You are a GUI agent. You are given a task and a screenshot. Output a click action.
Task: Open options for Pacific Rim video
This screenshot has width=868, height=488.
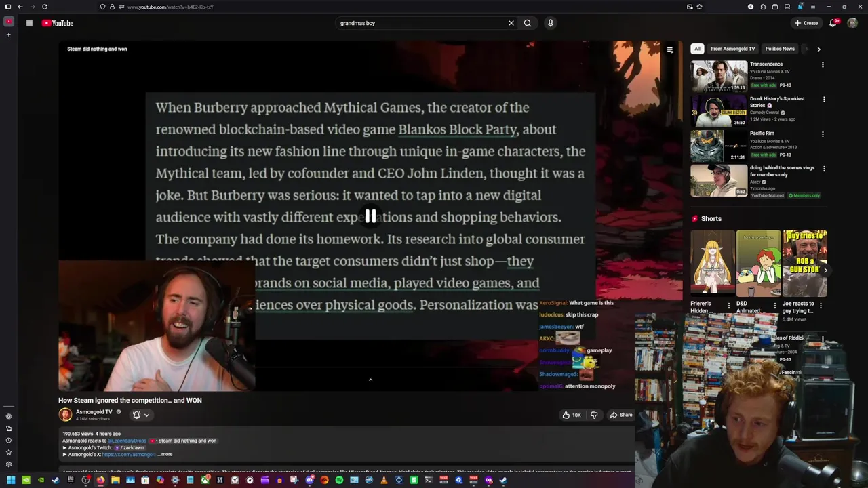click(823, 134)
